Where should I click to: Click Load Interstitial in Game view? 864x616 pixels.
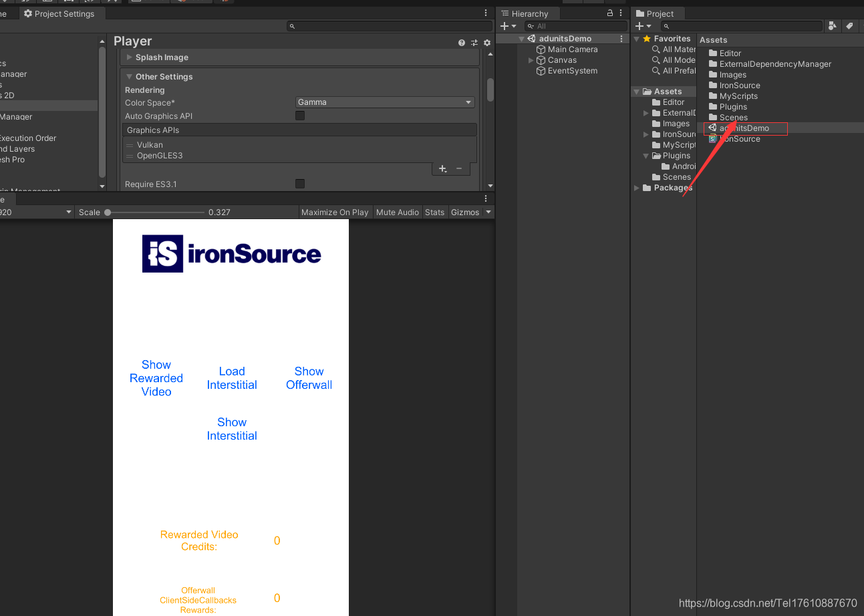click(x=232, y=378)
